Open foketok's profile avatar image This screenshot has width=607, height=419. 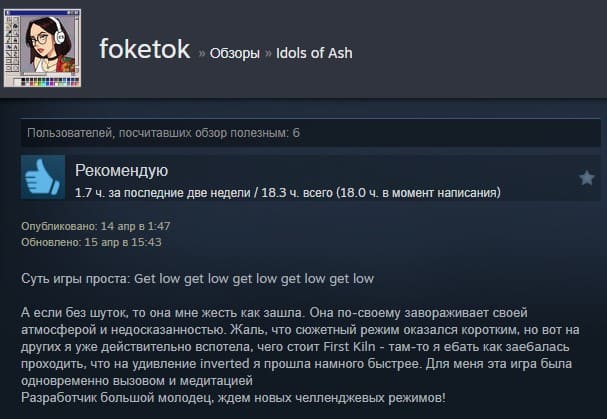point(43,48)
